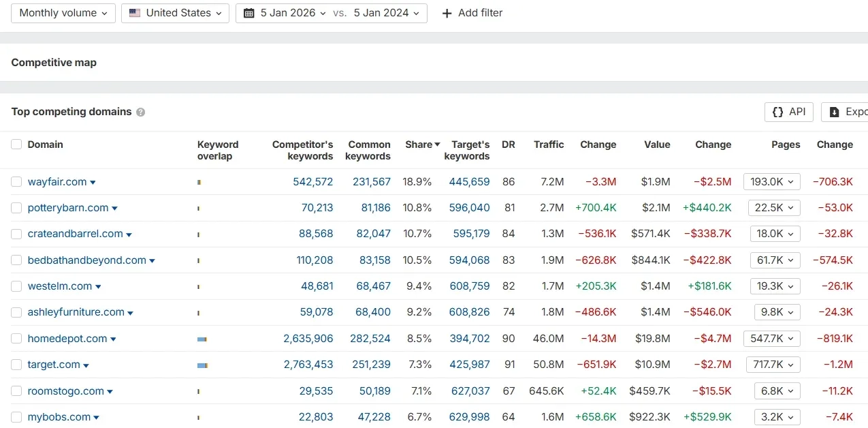868x428 pixels.
Task: Check the ashleyfurniture.com row checkbox
Action: [x=16, y=312]
